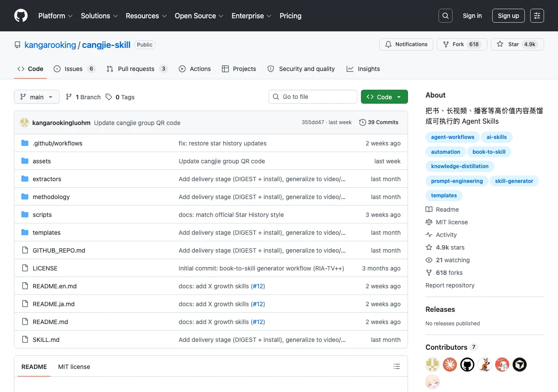Image resolution: width=558 pixels, height=392 pixels.
Task: Open the README outline list icon
Action: [397, 367]
